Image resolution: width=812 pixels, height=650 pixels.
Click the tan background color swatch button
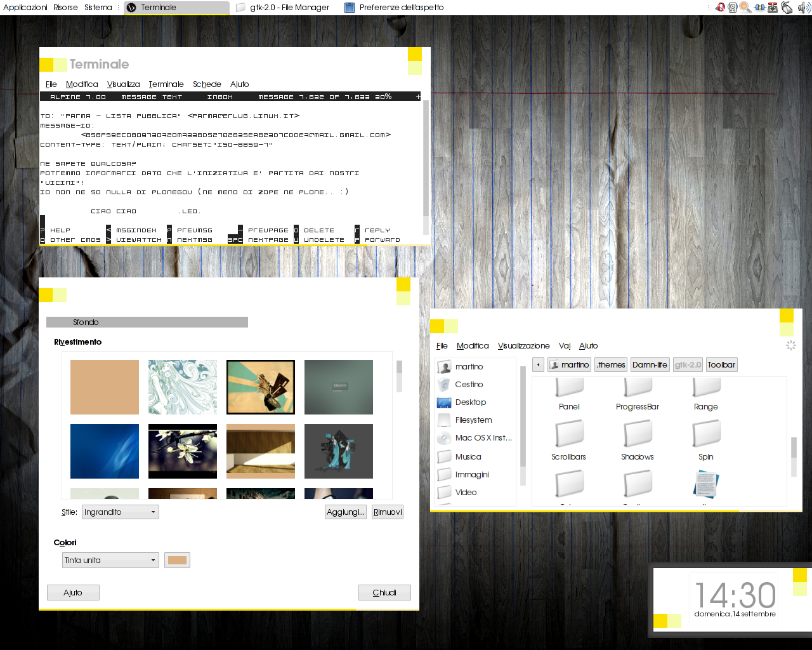click(x=177, y=560)
